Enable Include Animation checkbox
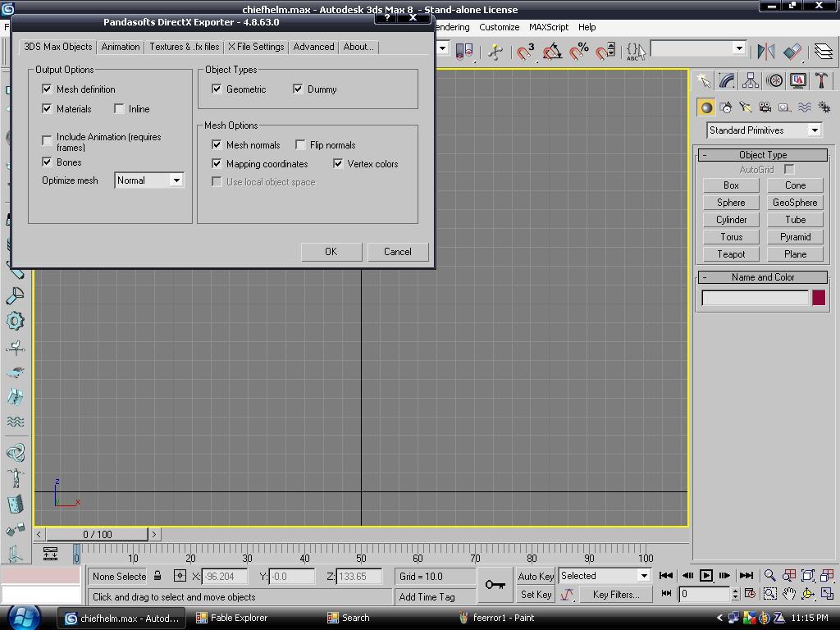Image resolution: width=840 pixels, height=630 pixels. tap(48, 141)
